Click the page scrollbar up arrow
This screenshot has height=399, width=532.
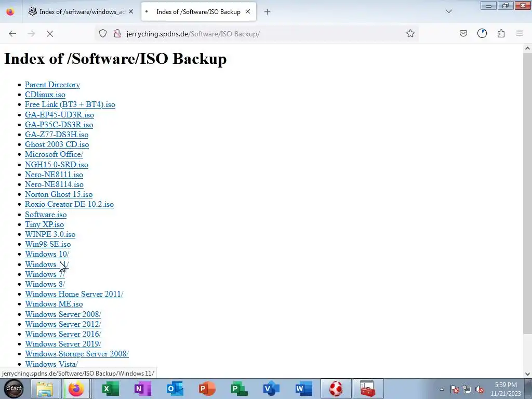[527, 48]
